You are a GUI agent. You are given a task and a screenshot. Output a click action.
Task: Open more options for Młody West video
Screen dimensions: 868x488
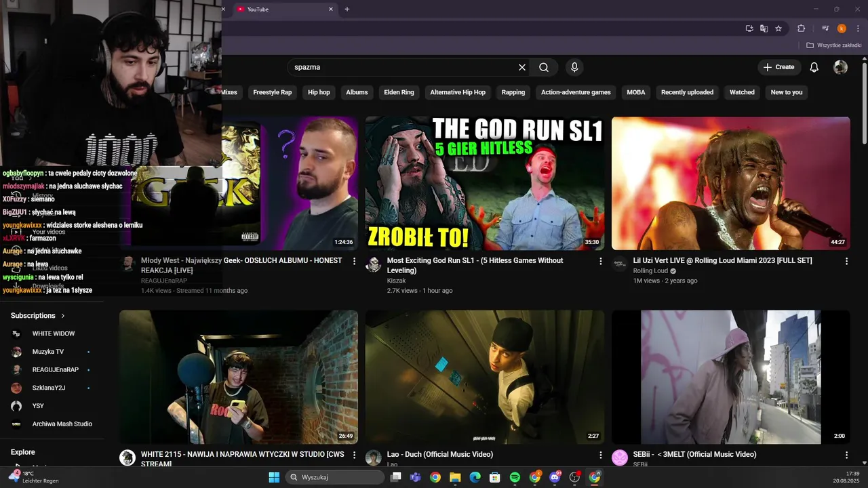click(x=354, y=261)
